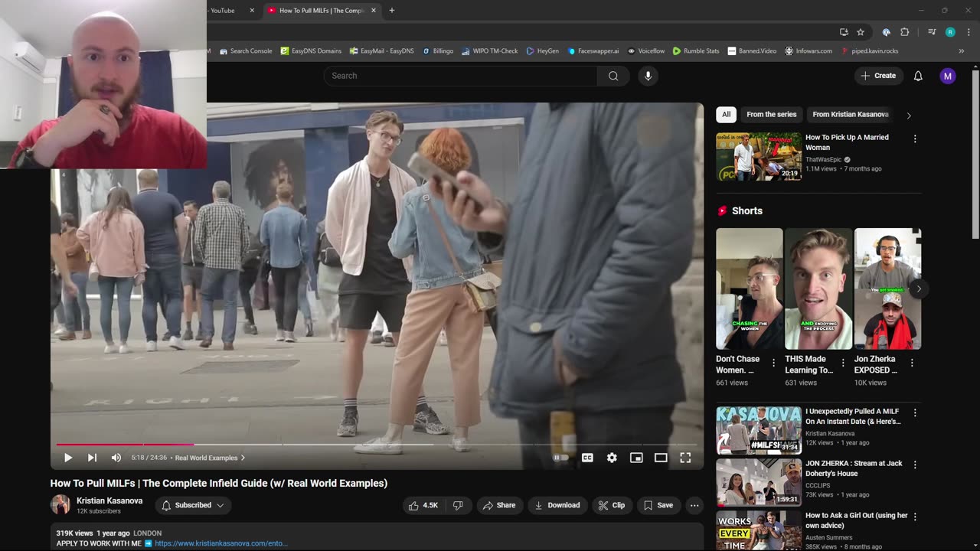Click the YouTube search field
The height and width of the screenshot is (551, 980).
pyautogui.click(x=461, y=76)
